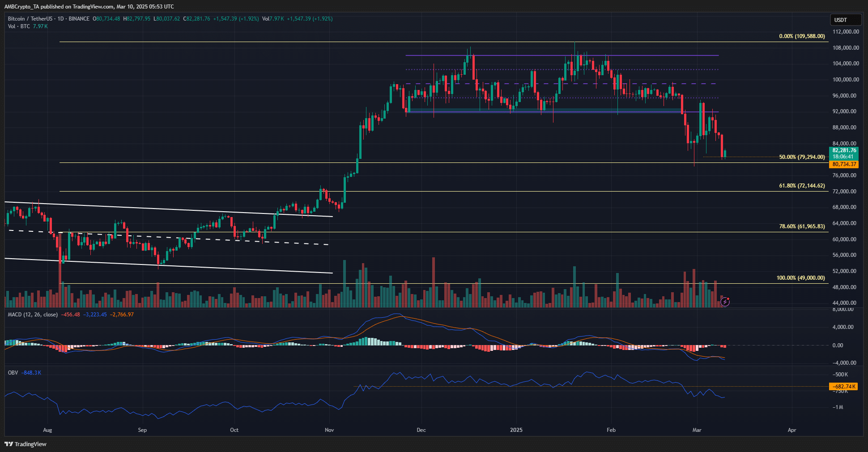Click the OBV axis label -500K
This screenshot has width=868, height=452.
[x=840, y=375]
